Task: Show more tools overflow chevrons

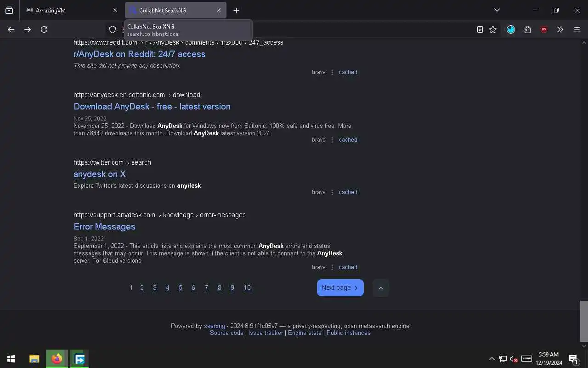Action: pyautogui.click(x=560, y=29)
